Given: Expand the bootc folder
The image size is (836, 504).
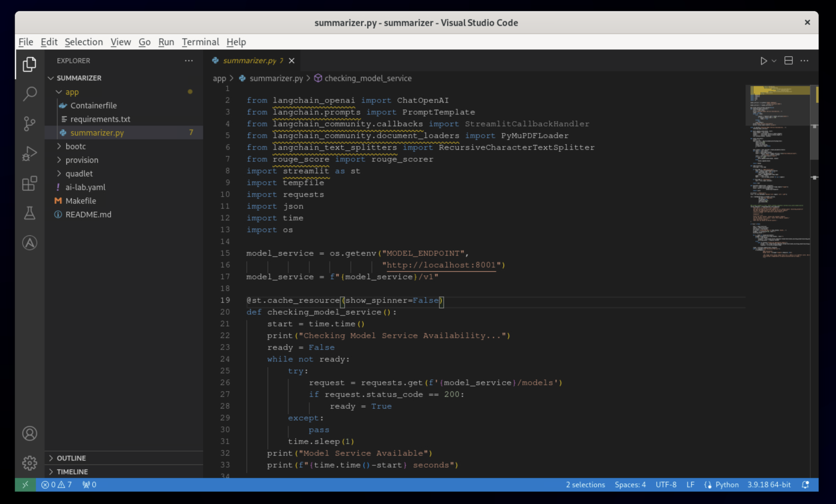Looking at the screenshot, I should 75,146.
